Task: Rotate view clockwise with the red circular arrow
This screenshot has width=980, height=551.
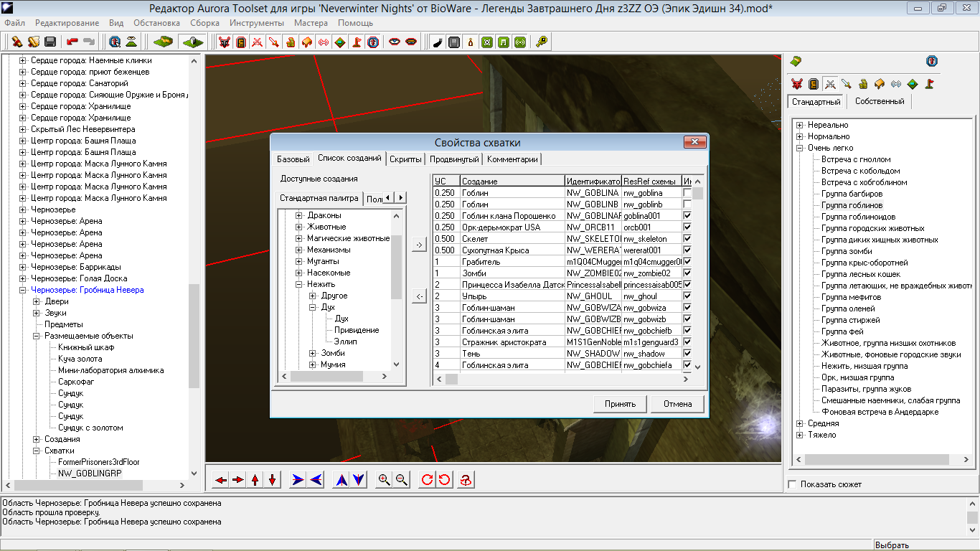Action: [428, 480]
